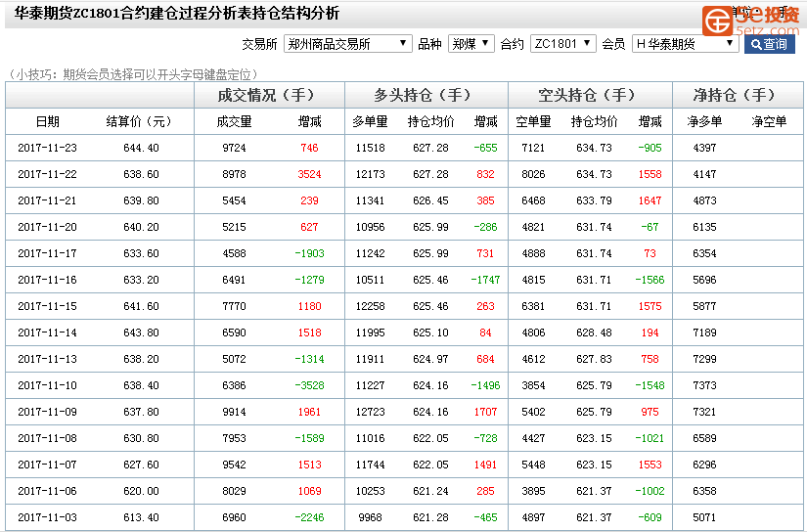The height and width of the screenshot is (532, 807).
Task: Click long change value -655
Action: pos(485,149)
